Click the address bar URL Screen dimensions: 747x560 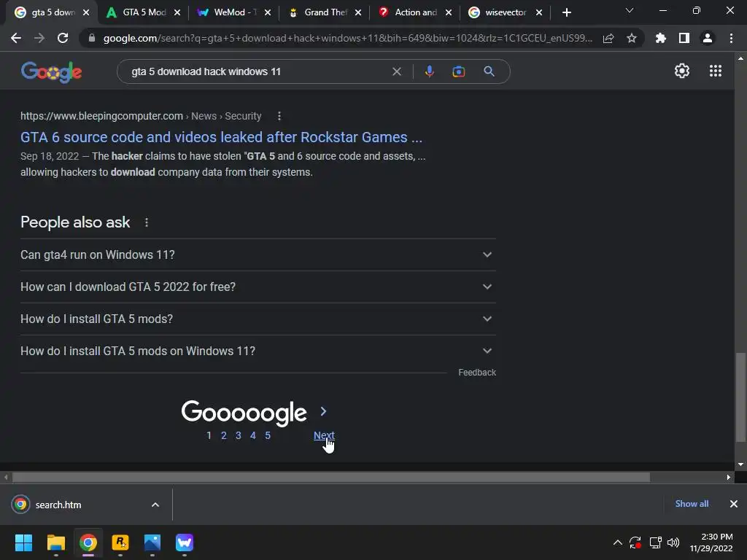click(348, 38)
